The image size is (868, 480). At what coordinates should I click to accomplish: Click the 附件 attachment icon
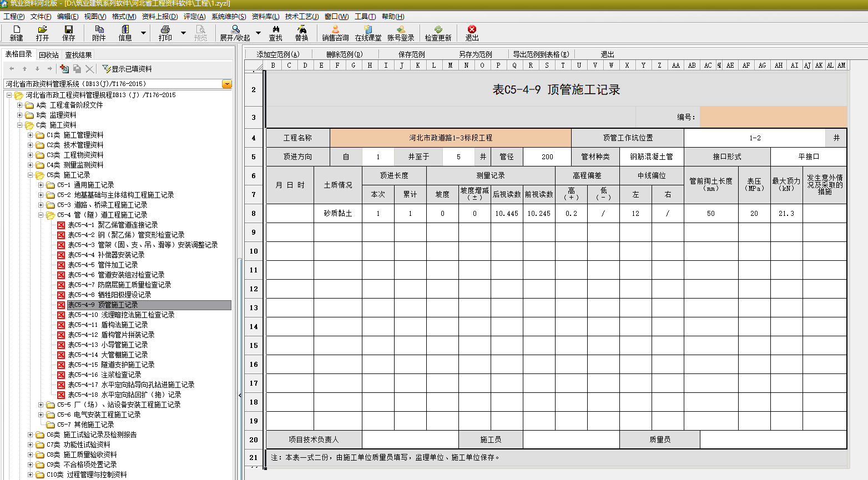point(99,33)
